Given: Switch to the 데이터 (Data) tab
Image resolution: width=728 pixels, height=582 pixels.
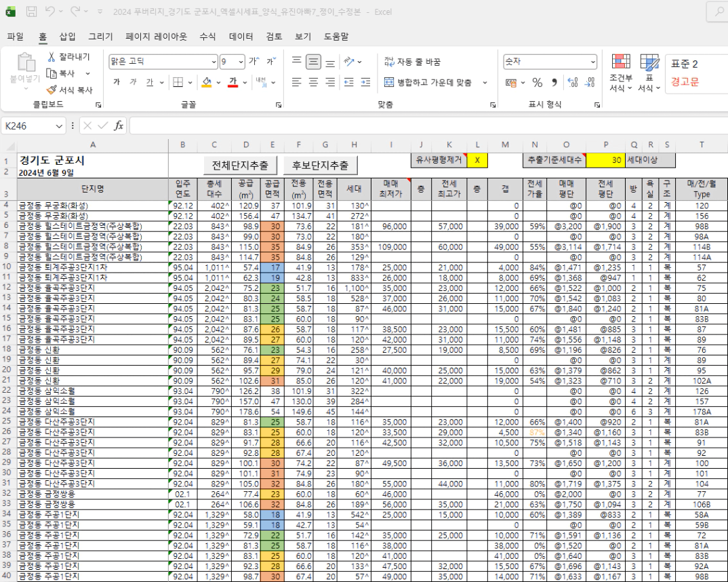Looking at the screenshot, I should tap(241, 37).
